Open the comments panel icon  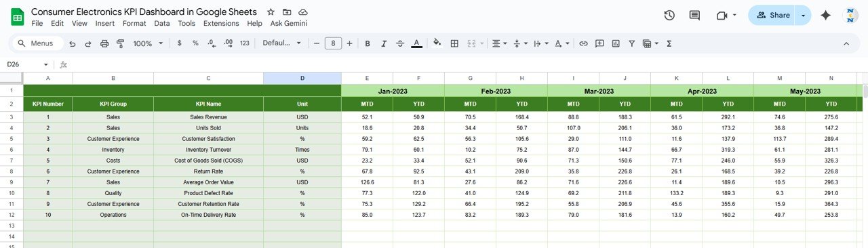(x=694, y=15)
